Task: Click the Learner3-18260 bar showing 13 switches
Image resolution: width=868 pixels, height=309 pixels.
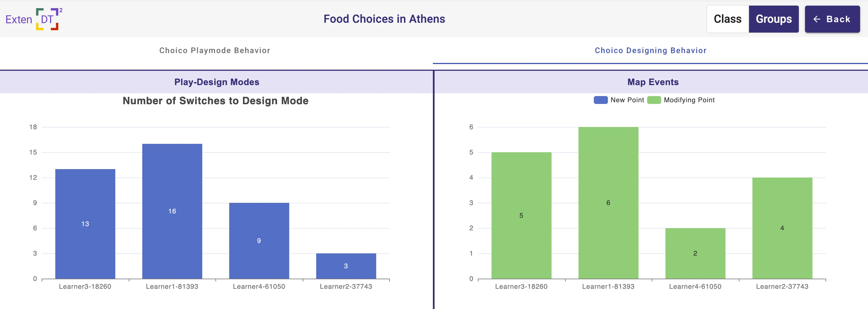Action: (85, 224)
